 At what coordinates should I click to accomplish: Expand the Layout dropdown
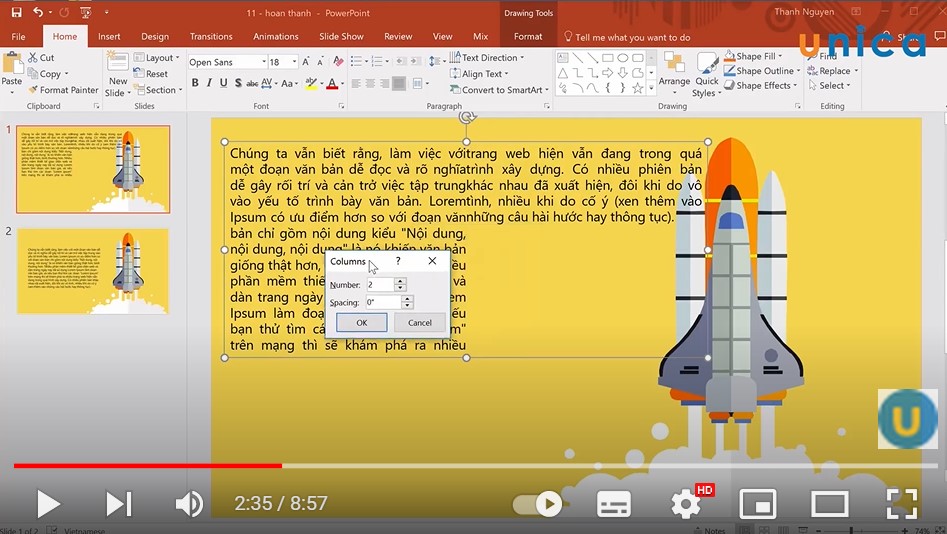pos(158,58)
